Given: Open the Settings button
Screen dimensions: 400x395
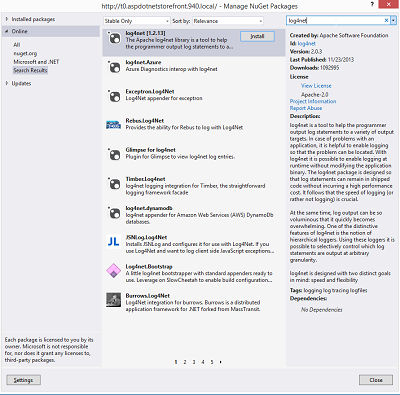Looking at the screenshot, I should (23, 380).
